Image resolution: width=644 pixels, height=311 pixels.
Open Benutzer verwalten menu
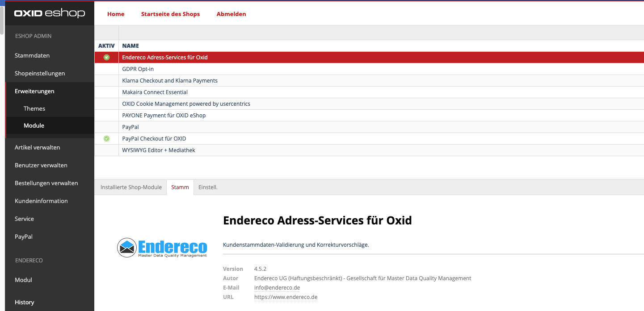pos(41,165)
